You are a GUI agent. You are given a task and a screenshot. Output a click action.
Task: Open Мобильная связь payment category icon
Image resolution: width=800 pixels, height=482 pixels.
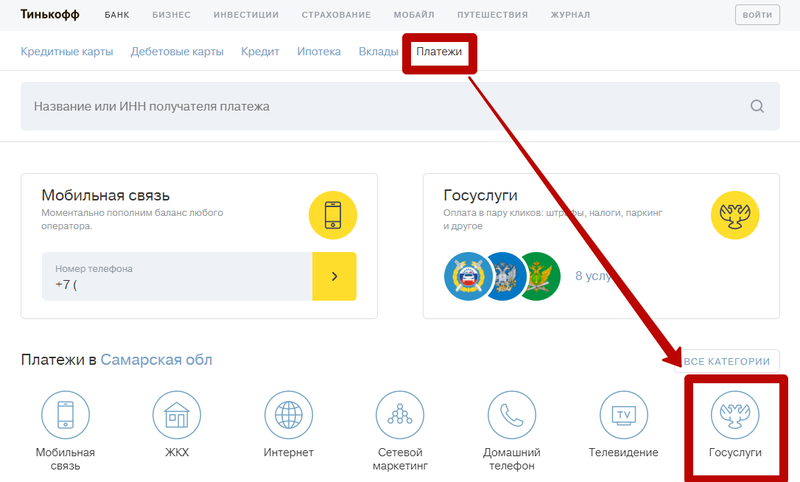65,415
